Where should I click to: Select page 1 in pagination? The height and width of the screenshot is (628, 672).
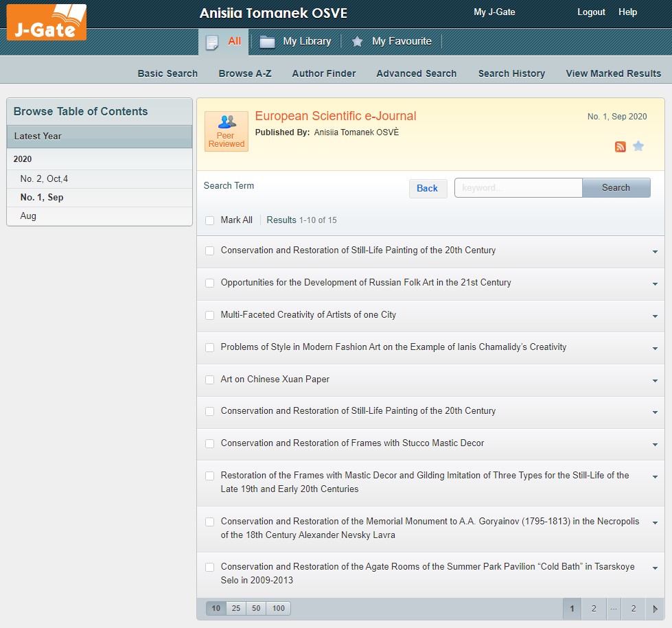point(572,609)
